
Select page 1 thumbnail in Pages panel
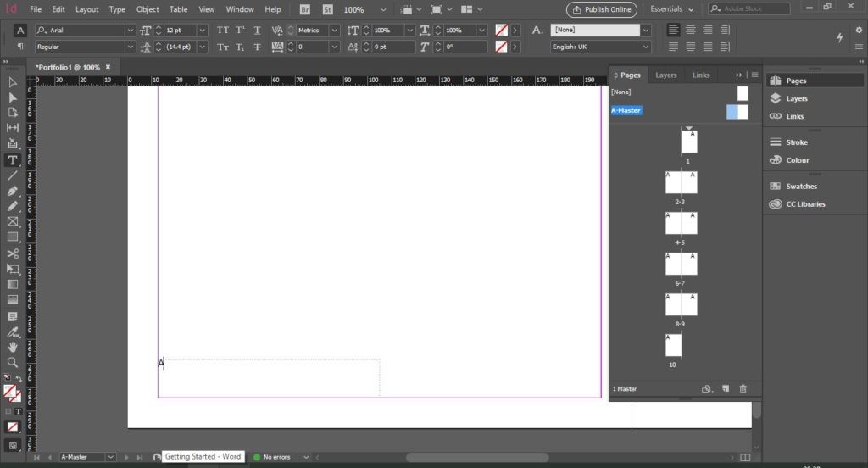(x=688, y=142)
